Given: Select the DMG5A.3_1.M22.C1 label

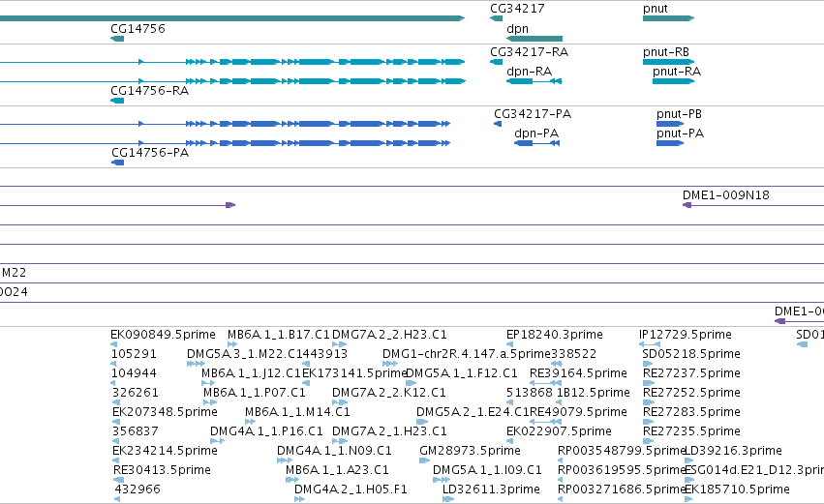Looking at the screenshot, I should pyautogui.click(x=244, y=354).
